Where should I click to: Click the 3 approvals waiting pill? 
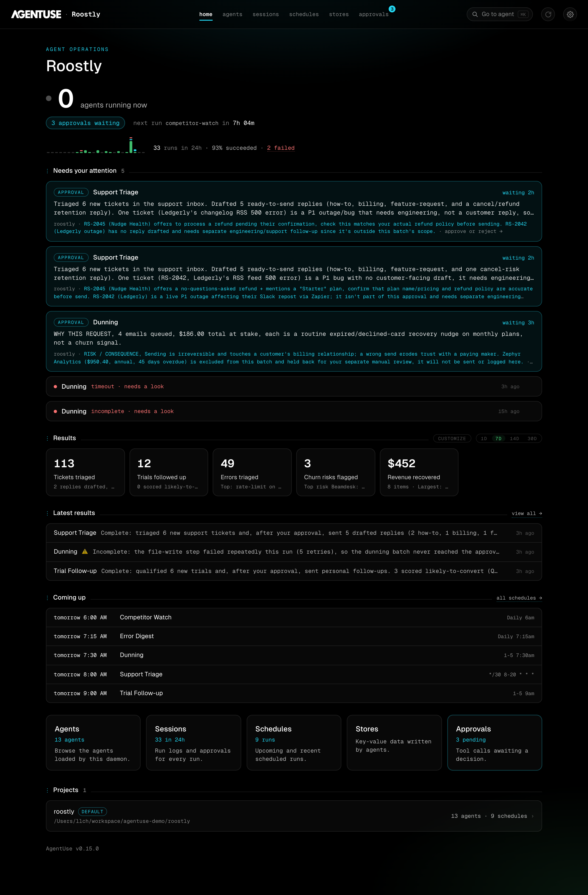coord(85,123)
